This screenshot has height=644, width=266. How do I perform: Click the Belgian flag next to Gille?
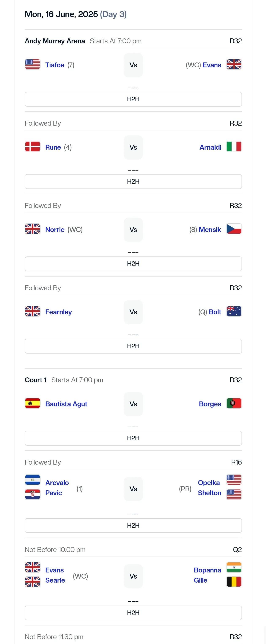point(234,582)
